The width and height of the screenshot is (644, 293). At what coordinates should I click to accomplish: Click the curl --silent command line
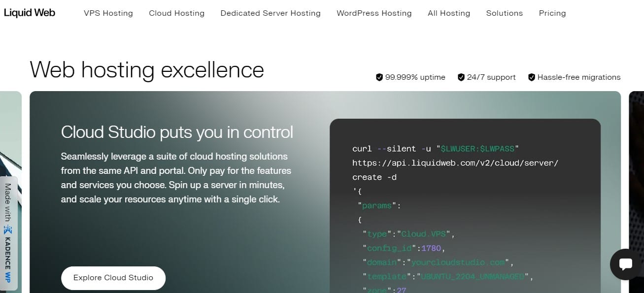[436, 148]
